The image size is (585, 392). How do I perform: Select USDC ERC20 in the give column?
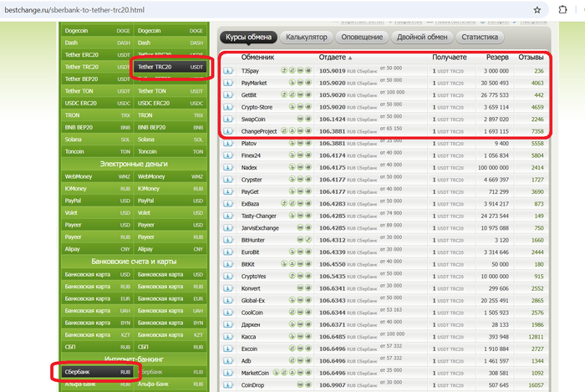click(97, 104)
